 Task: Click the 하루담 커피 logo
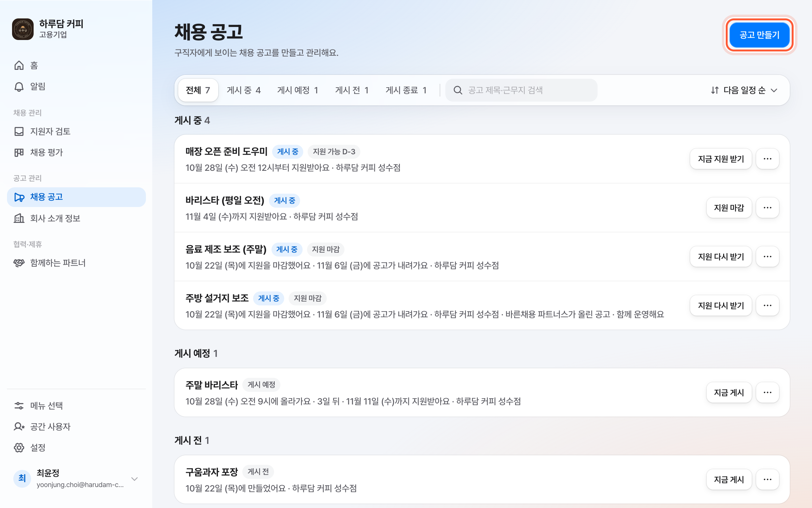[23, 29]
